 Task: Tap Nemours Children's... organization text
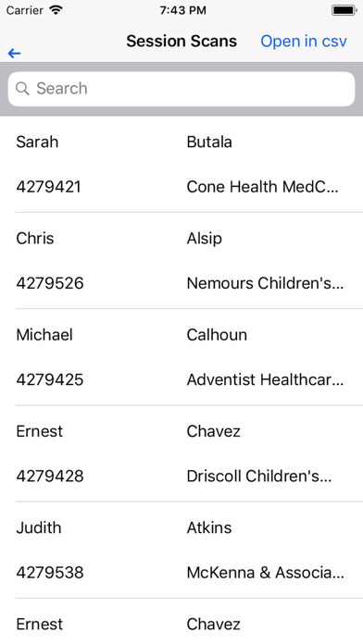coord(265,283)
